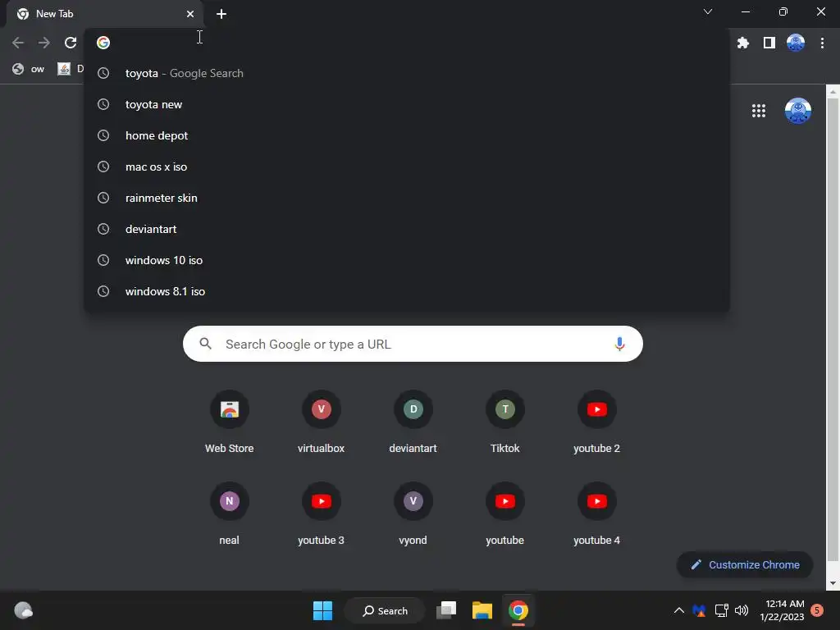This screenshot has height=630, width=840.
Task: Open the 'ow' bookmark
Action: 29,69
